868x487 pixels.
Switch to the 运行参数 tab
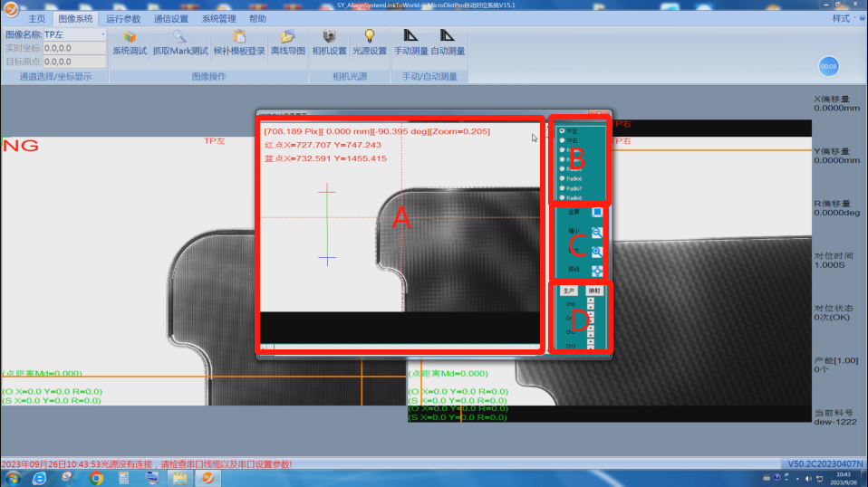coord(123,18)
